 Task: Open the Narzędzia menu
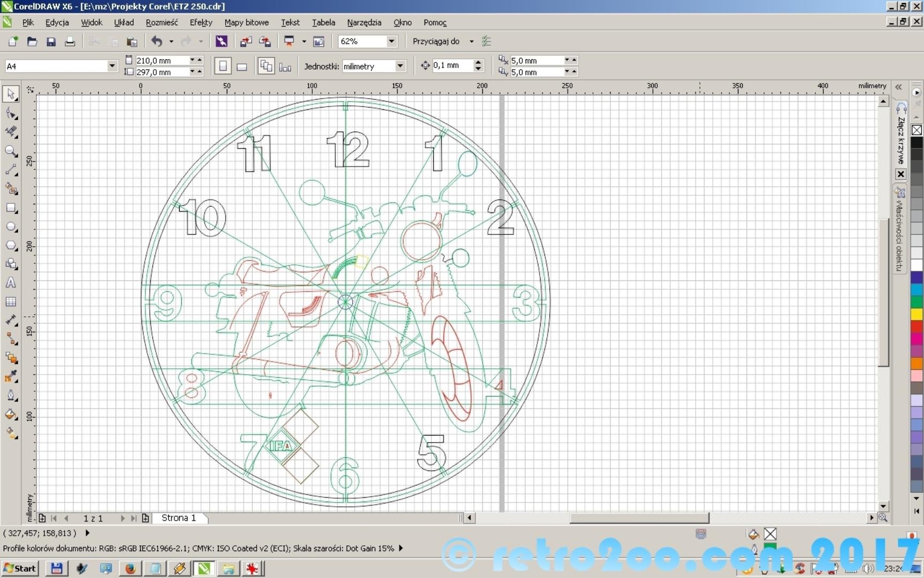pyautogui.click(x=364, y=22)
